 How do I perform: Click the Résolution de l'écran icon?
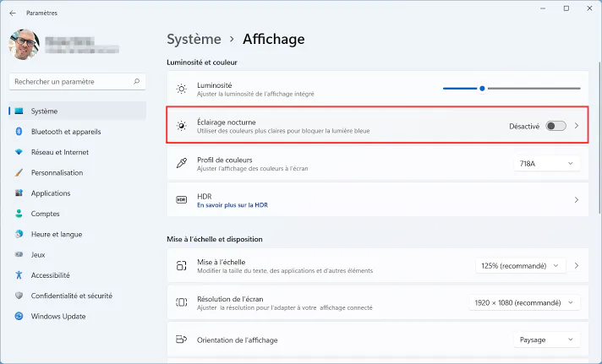182,302
